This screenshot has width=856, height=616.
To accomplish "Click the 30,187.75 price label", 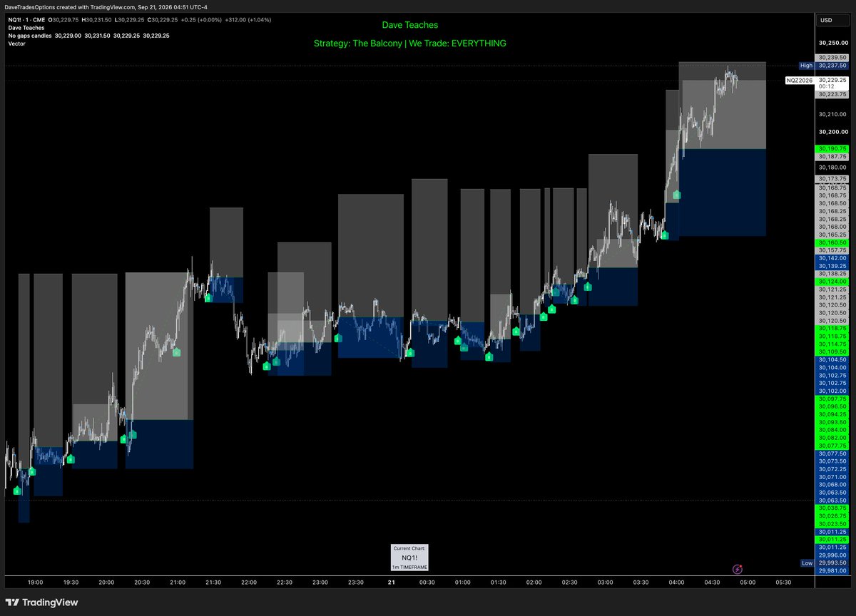I will click(x=832, y=156).
